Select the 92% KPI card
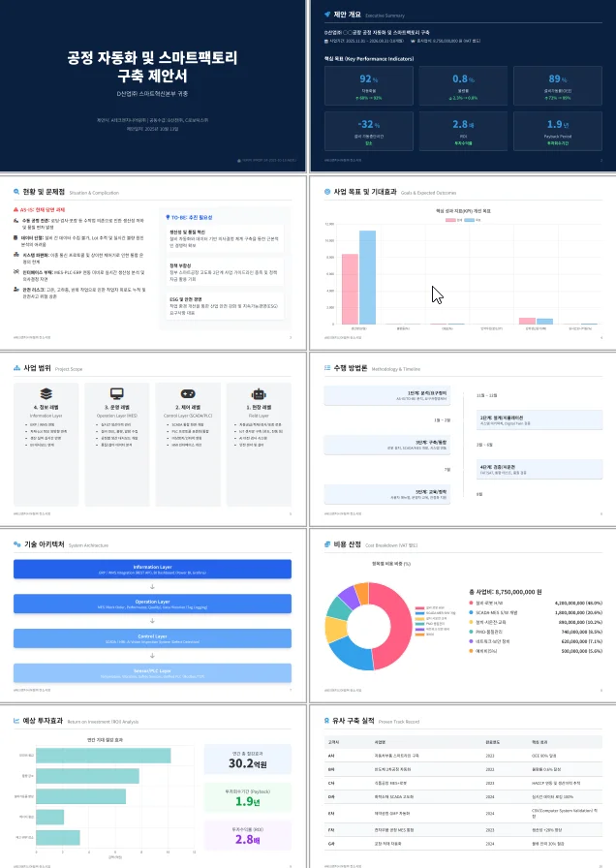This screenshot has height=868, width=616. (369, 85)
